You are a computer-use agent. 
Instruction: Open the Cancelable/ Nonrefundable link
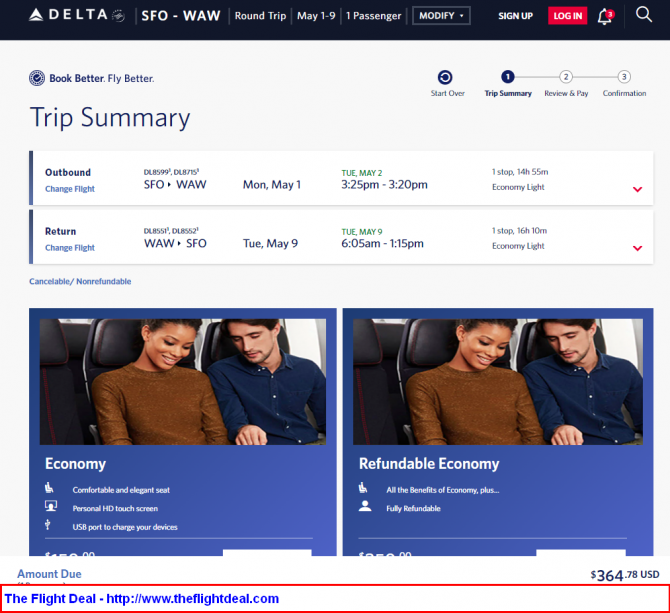80,282
